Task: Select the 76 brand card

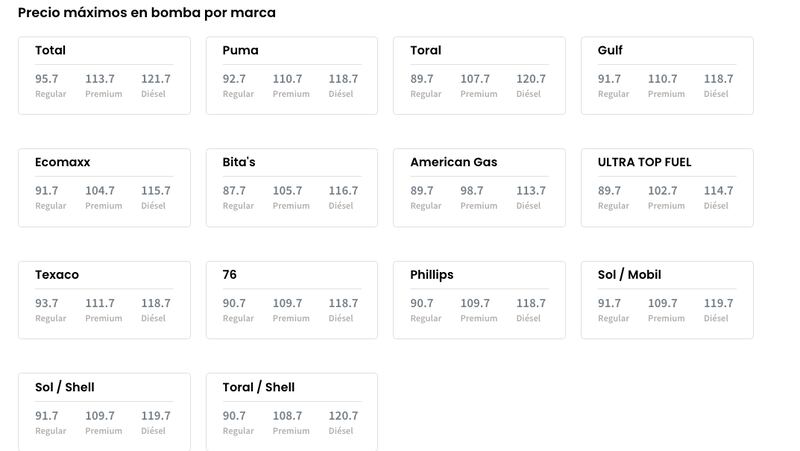Action: [292, 300]
